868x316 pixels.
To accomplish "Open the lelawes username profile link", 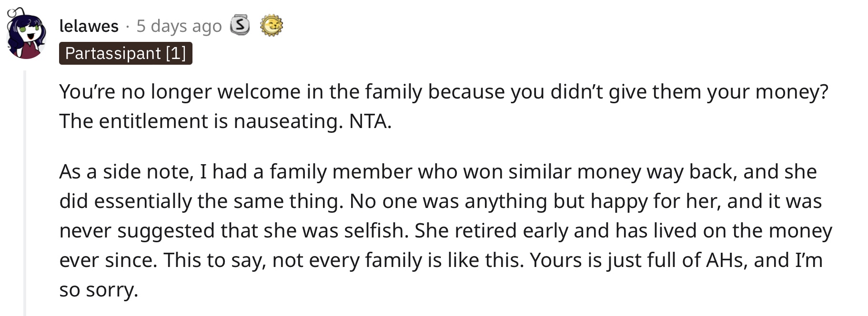I will tap(89, 26).
